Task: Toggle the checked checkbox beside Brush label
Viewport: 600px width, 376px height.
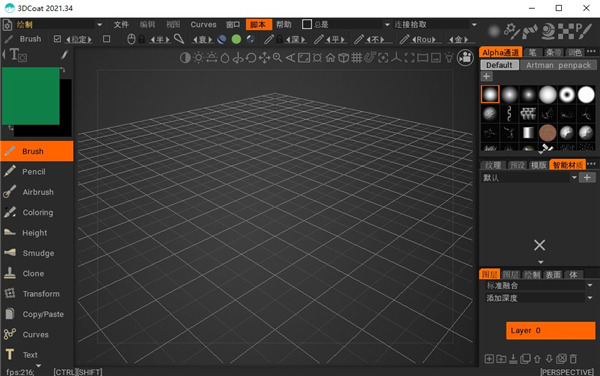Action: point(57,39)
